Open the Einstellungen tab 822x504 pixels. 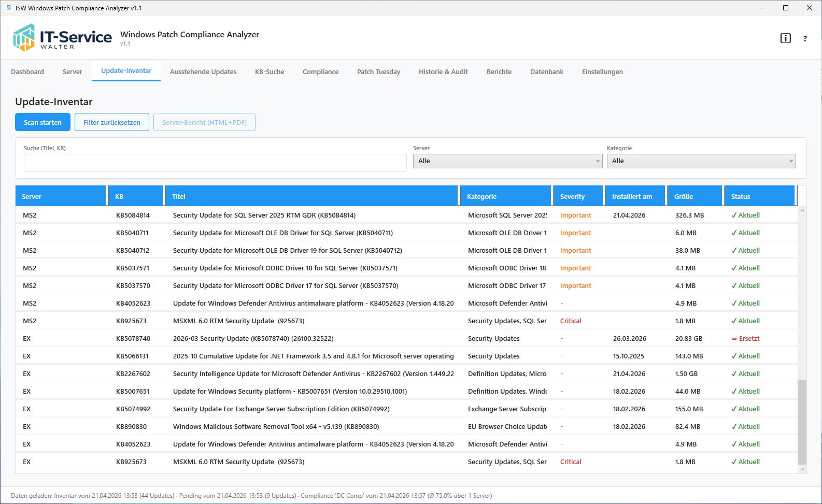coord(602,72)
